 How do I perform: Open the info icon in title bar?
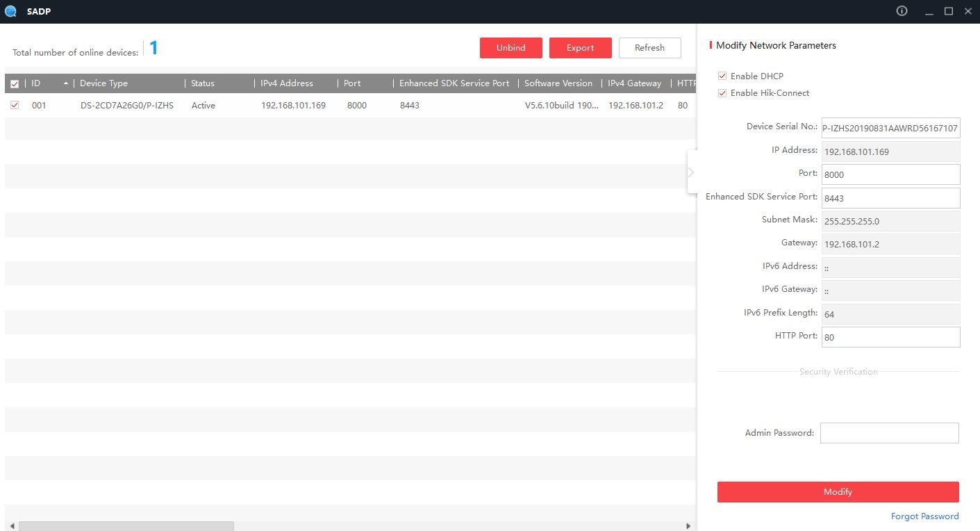click(902, 11)
